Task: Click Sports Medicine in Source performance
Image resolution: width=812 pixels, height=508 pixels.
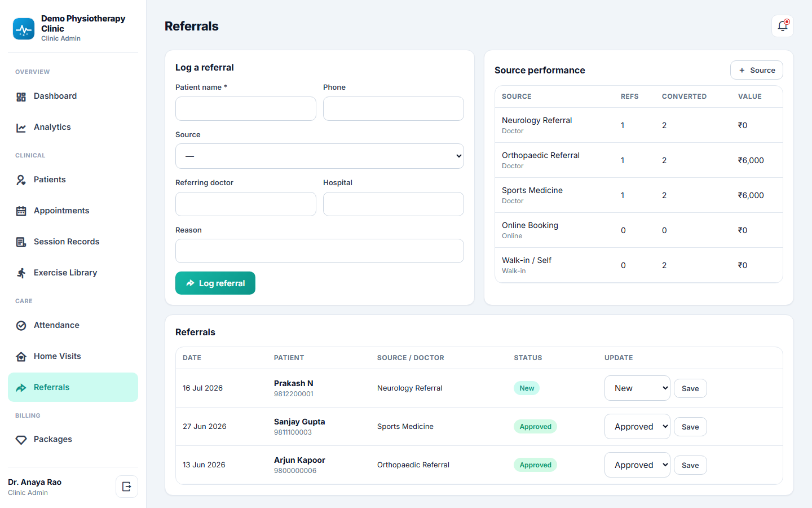Action: coord(532,190)
